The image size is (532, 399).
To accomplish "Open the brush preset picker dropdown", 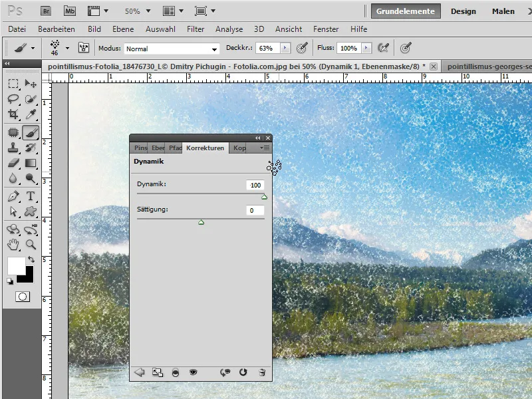I will tap(67, 48).
